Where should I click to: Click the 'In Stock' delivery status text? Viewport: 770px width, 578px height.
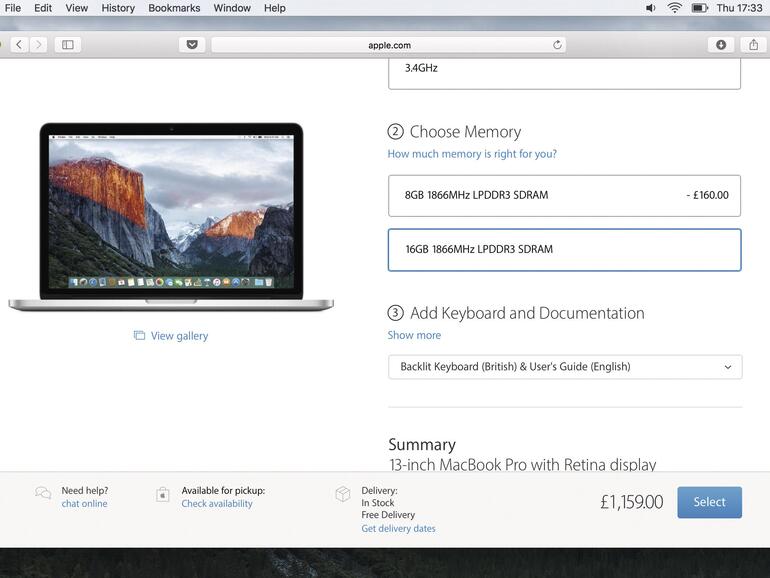pyautogui.click(x=378, y=503)
